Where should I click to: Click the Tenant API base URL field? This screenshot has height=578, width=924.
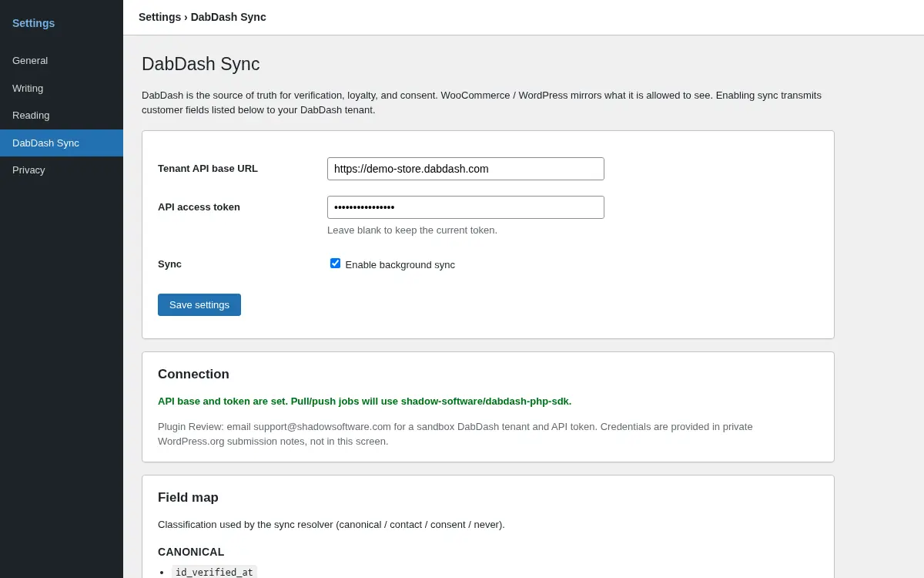(x=466, y=169)
